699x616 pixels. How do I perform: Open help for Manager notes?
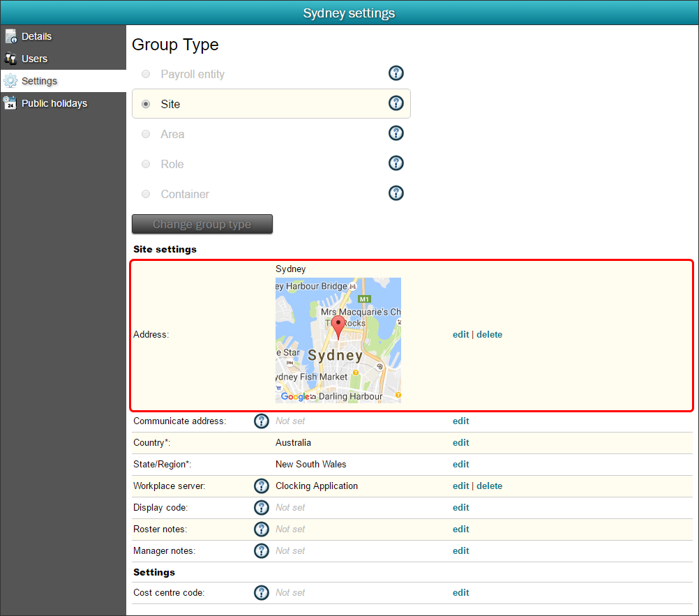(x=261, y=550)
